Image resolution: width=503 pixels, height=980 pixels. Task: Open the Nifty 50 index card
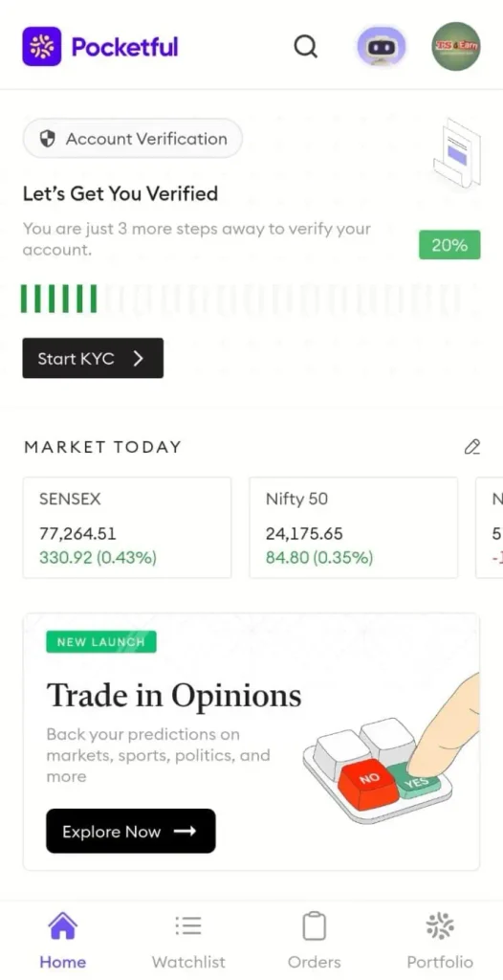(x=354, y=527)
